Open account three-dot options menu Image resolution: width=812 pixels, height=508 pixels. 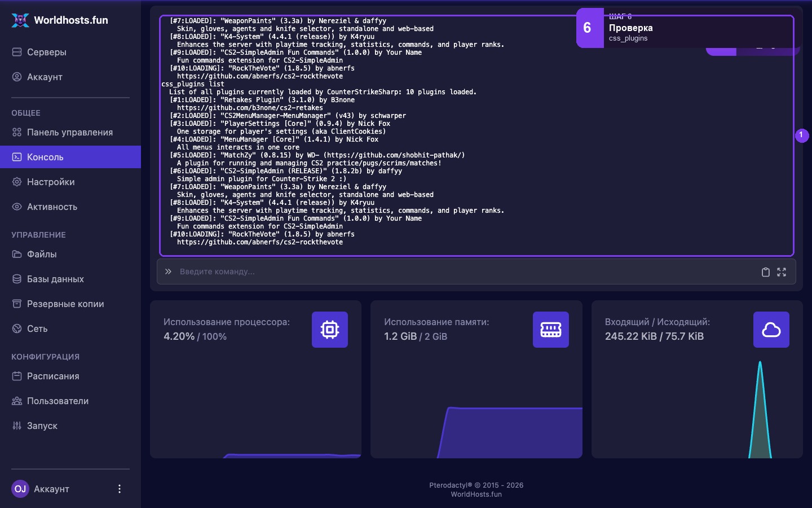click(x=119, y=489)
